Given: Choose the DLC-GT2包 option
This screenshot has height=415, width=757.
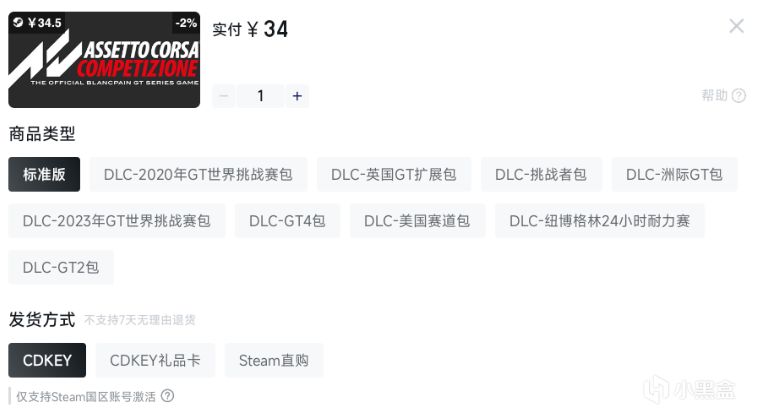Looking at the screenshot, I should point(61,267).
